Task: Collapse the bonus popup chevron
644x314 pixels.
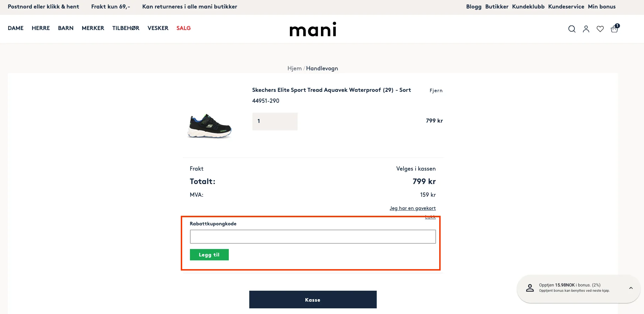Action: 631,288
